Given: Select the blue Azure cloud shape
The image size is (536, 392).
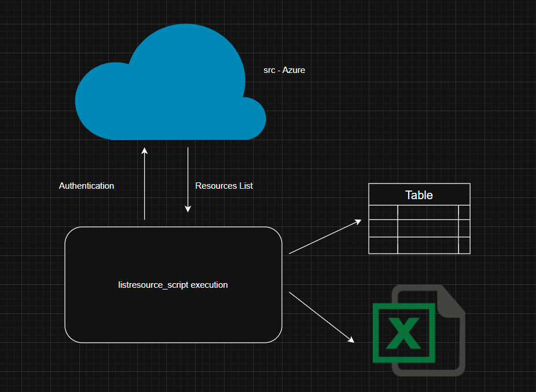Looking at the screenshot, I should pos(171,87).
